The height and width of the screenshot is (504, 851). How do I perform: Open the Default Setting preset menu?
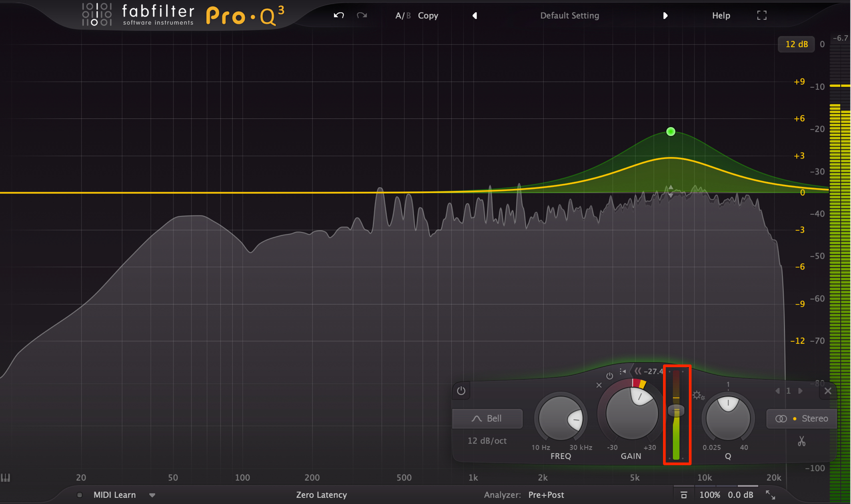pyautogui.click(x=570, y=15)
